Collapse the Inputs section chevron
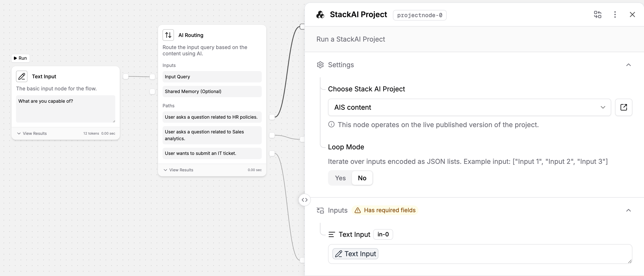Image resolution: width=644 pixels, height=276 pixels. (x=628, y=210)
